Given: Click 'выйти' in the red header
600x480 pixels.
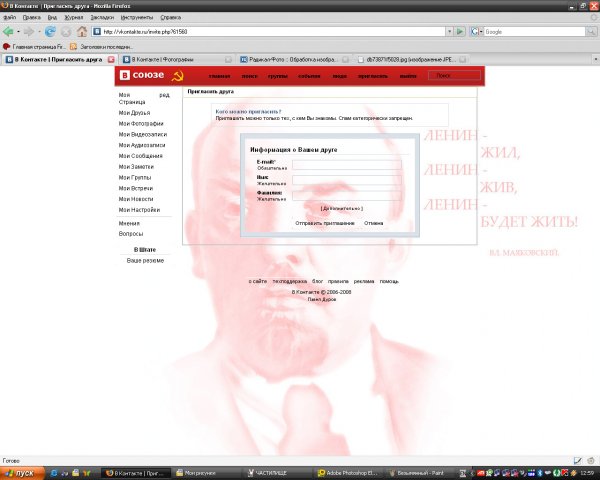Looking at the screenshot, I should click(x=408, y=76).
